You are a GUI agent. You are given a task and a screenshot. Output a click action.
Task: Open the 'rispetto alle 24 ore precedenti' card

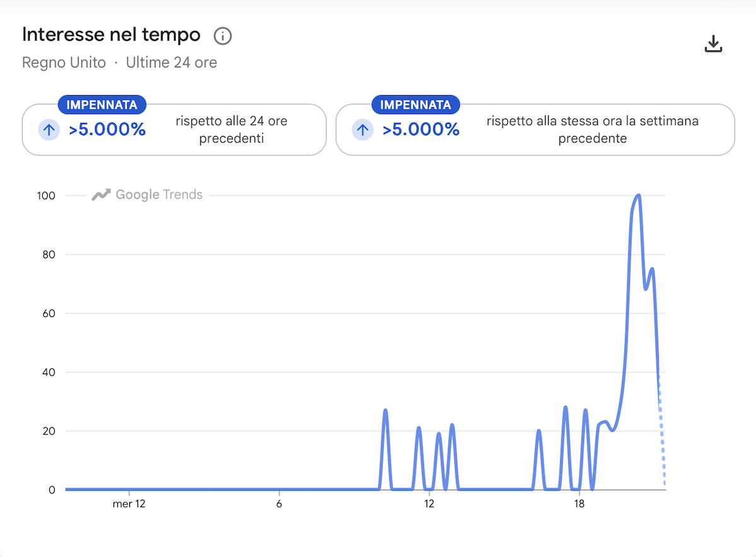click(174, 130)
